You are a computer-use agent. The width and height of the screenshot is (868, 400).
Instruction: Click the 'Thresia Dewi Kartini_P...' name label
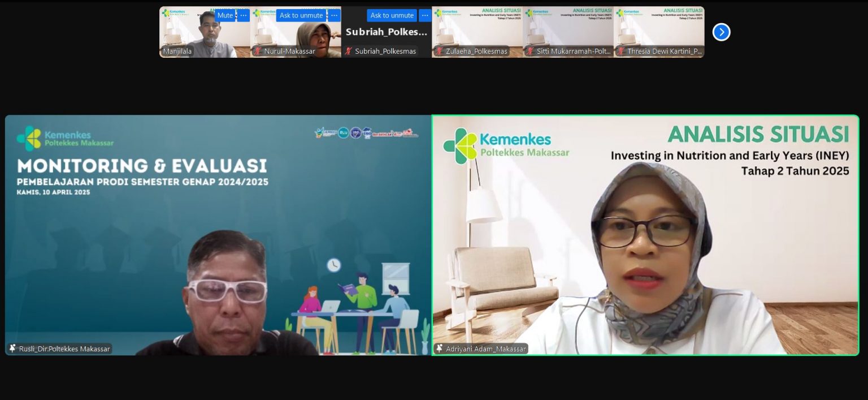coord(664,51)
